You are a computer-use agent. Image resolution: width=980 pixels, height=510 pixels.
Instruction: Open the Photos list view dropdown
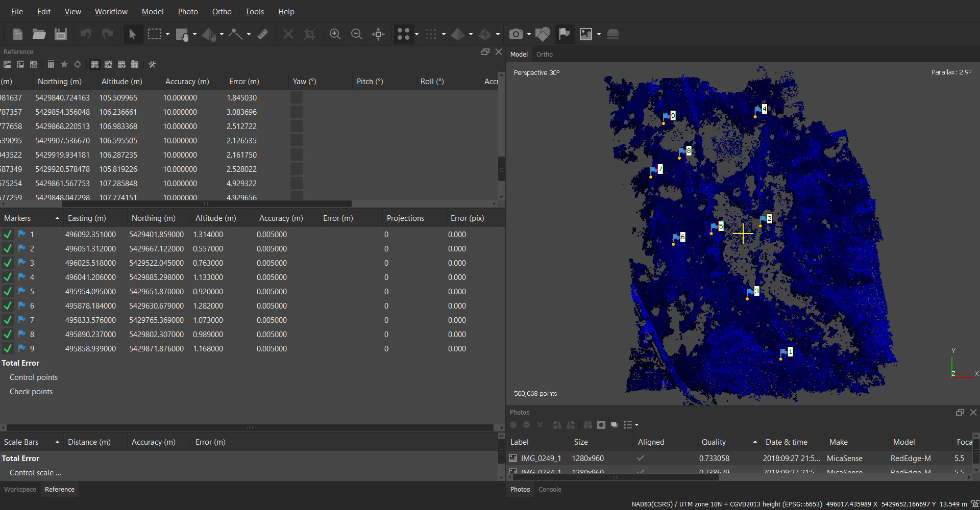coord(636,425)
